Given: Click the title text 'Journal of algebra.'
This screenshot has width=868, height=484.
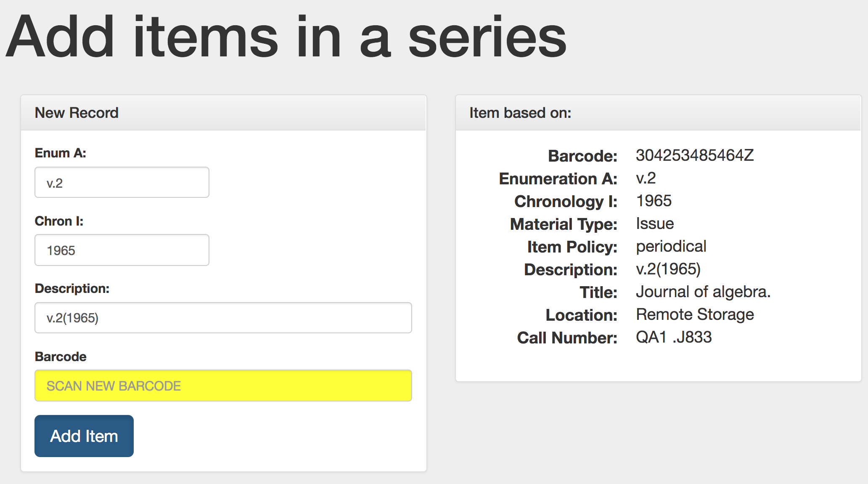Looking at the screenshot, I should coord(703,292).
